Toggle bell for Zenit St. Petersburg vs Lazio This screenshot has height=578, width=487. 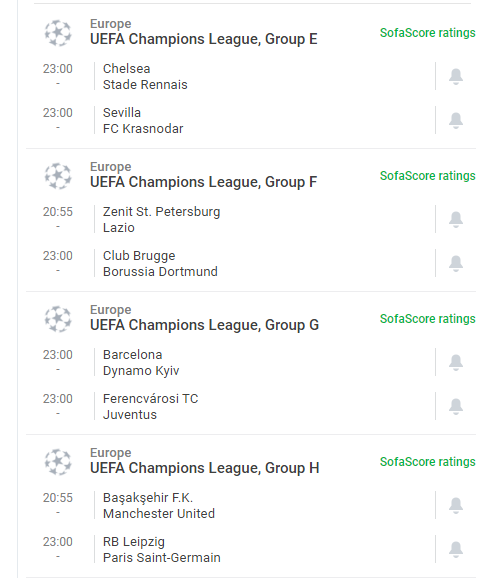pos(456,219)
